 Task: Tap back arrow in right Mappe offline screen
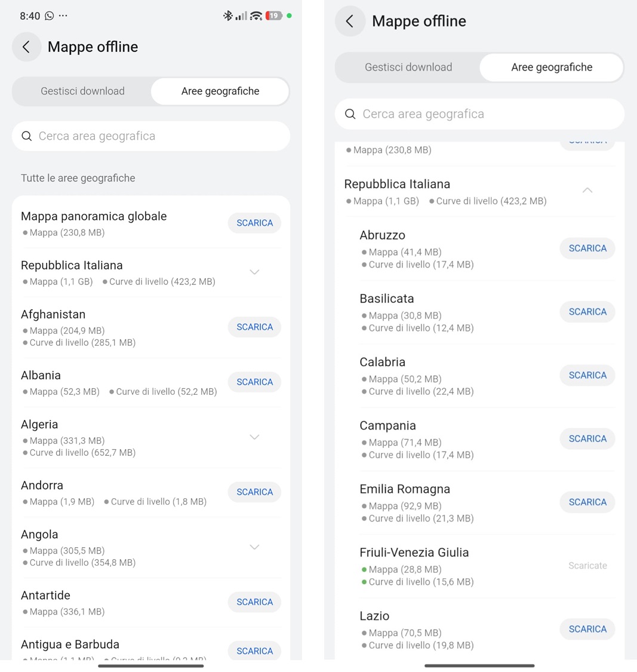click(x=350, y=22)
